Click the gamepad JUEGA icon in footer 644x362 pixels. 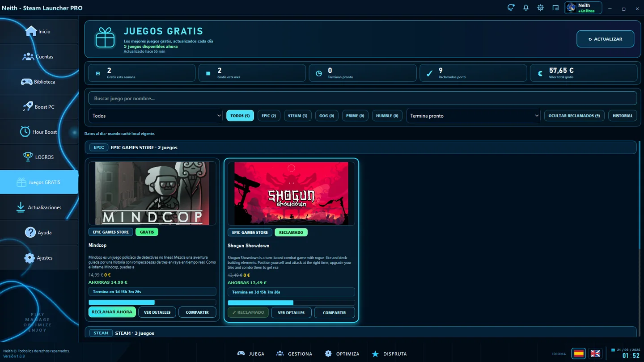pos(241,354)
